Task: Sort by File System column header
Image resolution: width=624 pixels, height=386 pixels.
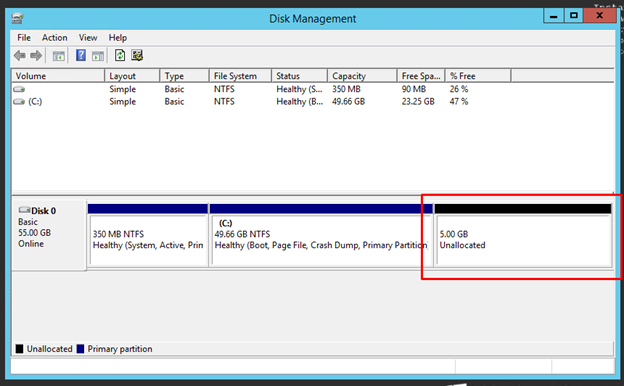Action: pos(240,76)
